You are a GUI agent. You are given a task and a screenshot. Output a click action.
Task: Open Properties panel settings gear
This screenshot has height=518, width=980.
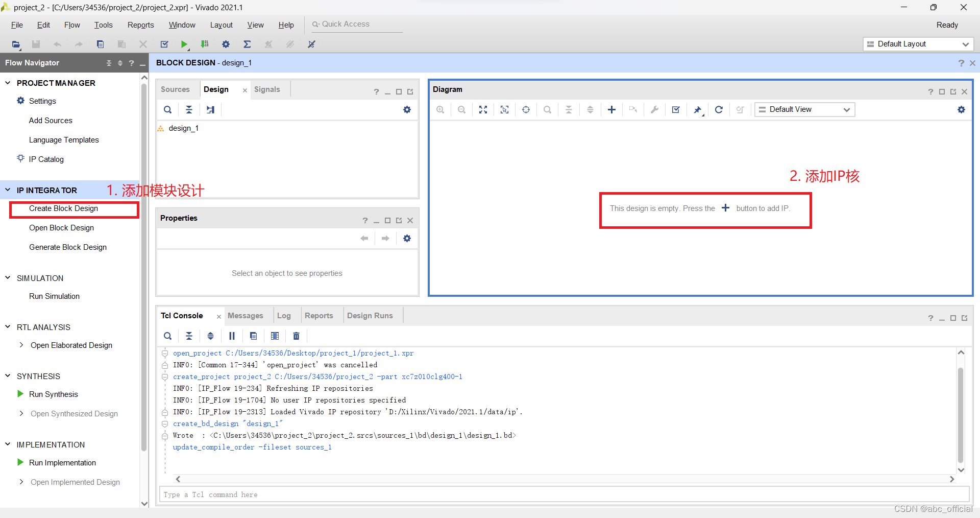tap(407, 238)
